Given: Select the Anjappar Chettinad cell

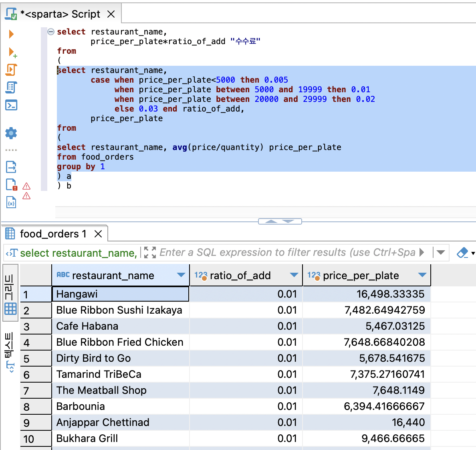Looking at the screenshot, I should coord(121,423).
